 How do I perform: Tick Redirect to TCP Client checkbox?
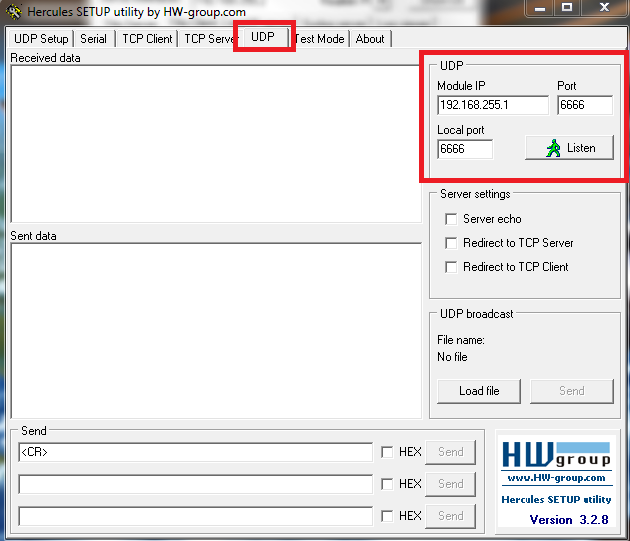[x=451, y=267]
